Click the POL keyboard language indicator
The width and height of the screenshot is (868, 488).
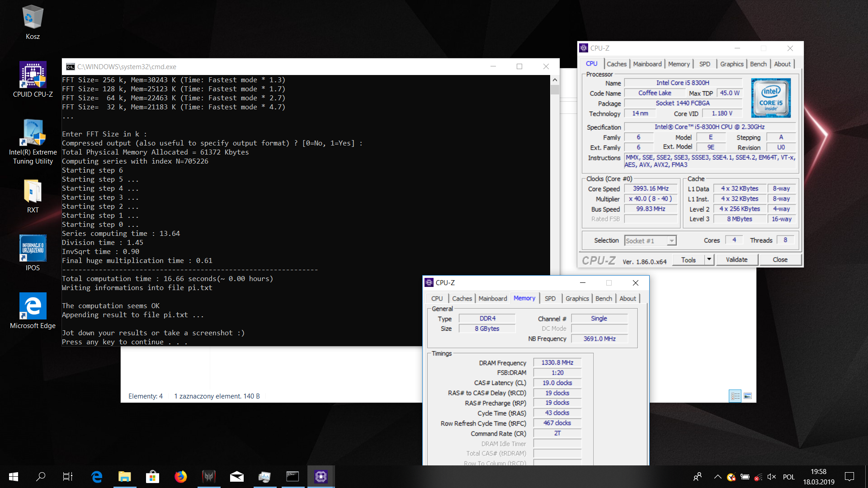point(788,477)
